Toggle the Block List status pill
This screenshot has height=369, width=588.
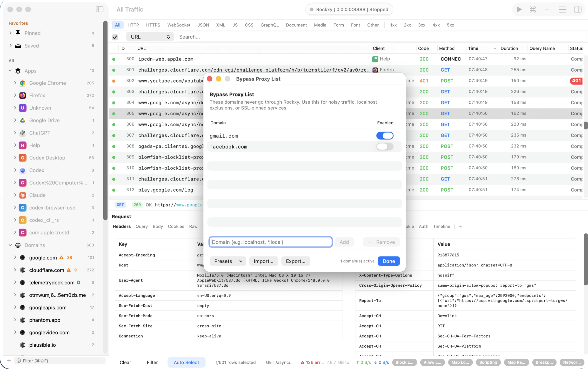405,362
